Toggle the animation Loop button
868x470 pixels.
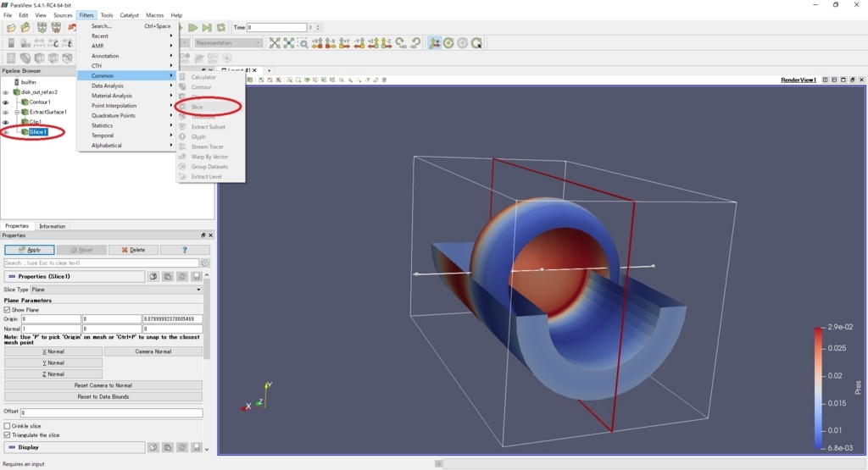tap(221, 28)
